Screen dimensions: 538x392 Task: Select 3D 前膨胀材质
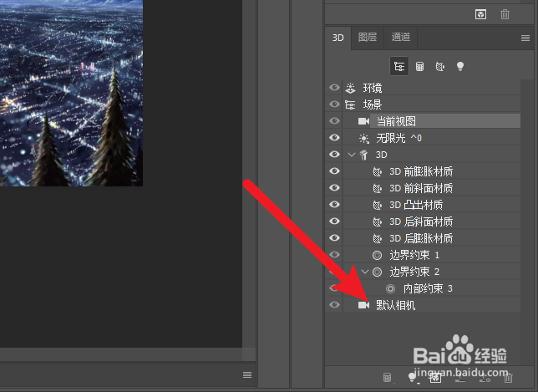coord(421,171)
